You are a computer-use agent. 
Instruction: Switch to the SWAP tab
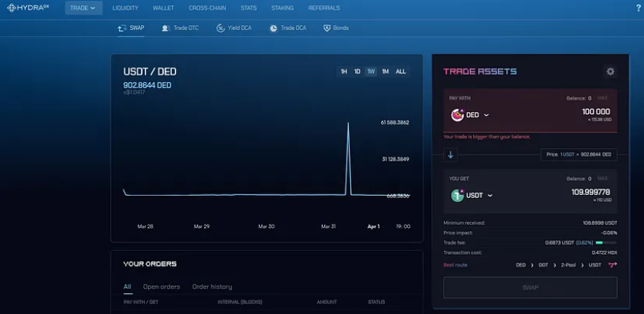pos(131,28)
